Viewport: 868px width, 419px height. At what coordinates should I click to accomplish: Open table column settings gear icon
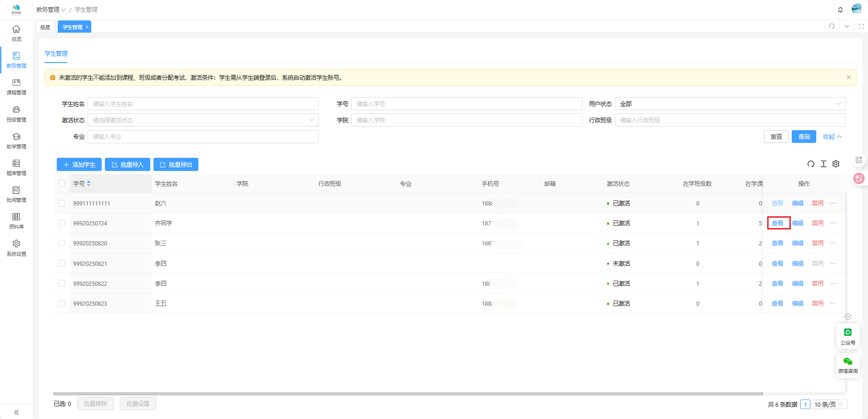836,164
